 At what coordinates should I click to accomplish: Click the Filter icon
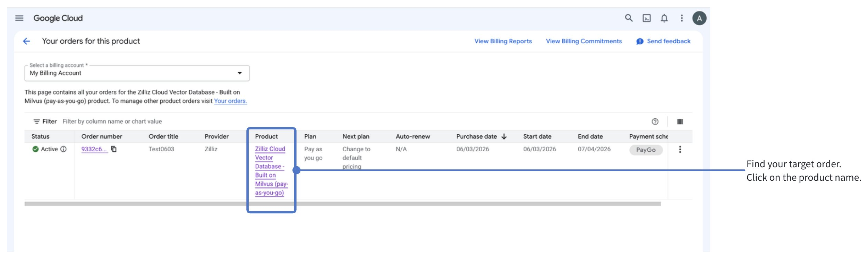36,122
